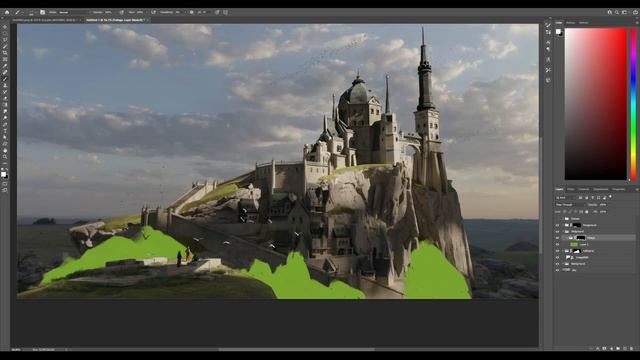The height and width of the screenshot is (360, 640).
Task: Open the Color panel tab
Action: 559,22
